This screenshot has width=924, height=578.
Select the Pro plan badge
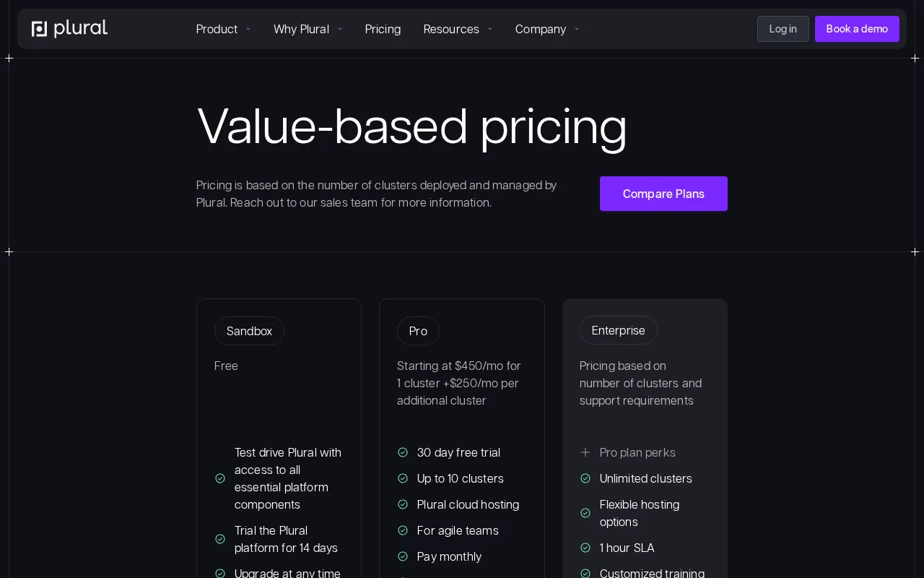tap(418, 331)
